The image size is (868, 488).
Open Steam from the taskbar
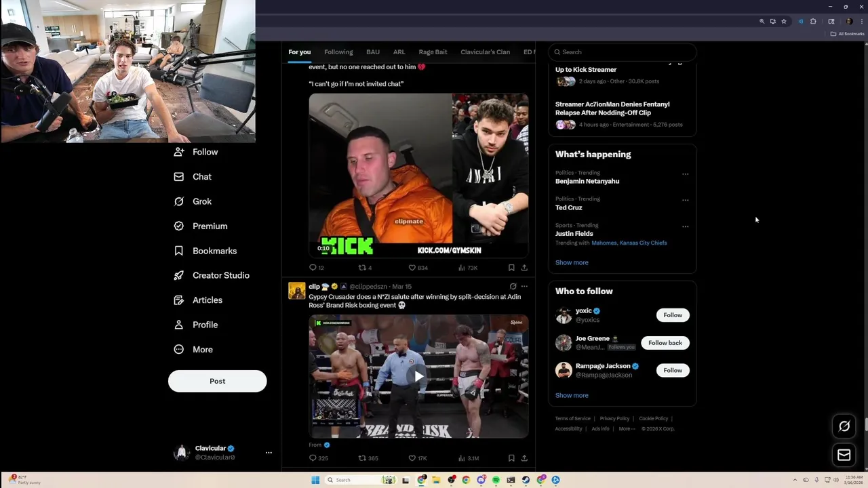coord(526,480)
